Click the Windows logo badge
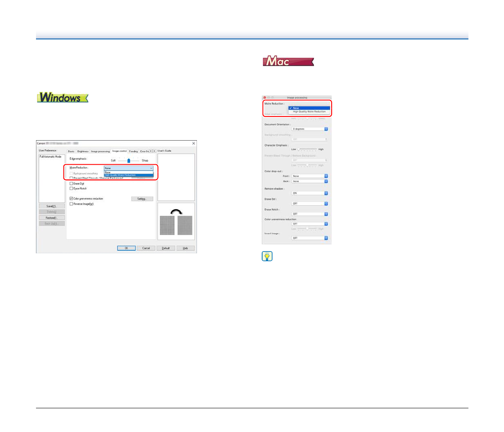This screenshot has width=504, height=432. pos(63,97)
